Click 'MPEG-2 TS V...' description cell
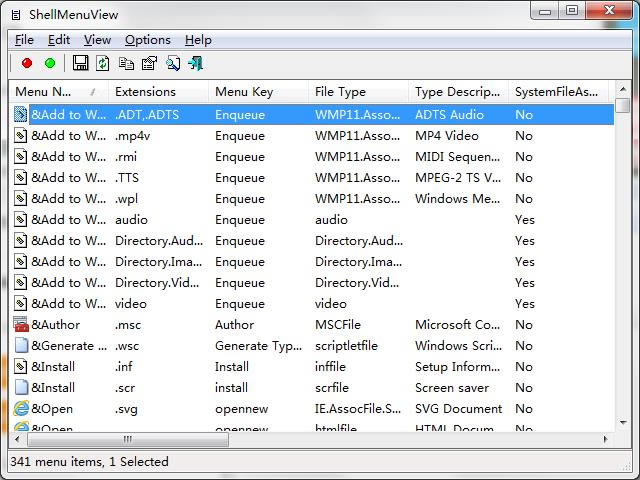Viewport: 640px width, 480px height. click(458, 178)
